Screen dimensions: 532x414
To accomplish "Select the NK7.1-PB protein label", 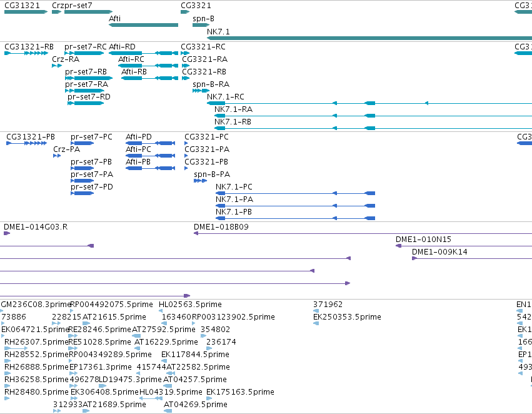I will (x=234, y=212).
